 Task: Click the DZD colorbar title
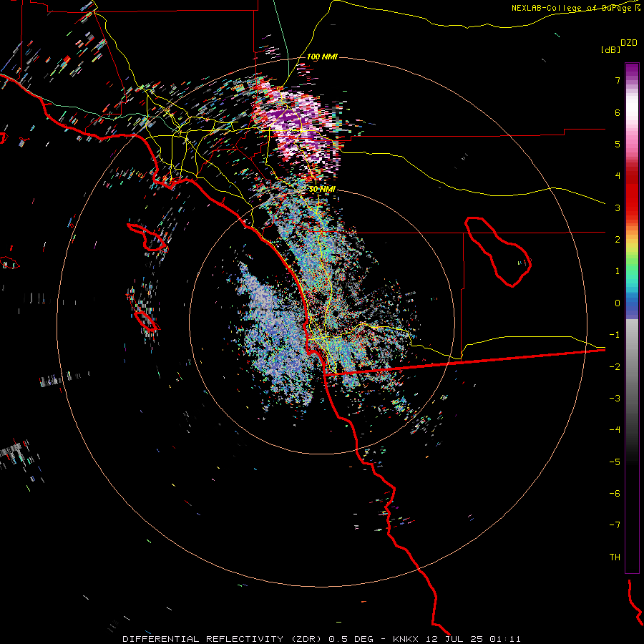coord(629,43)
